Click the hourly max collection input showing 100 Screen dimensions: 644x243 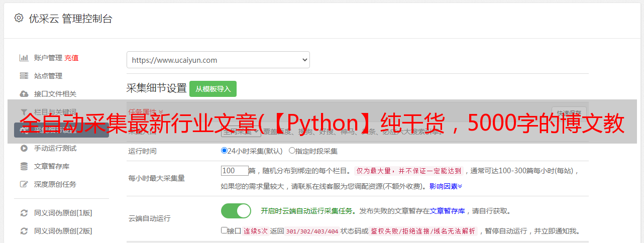[235, 170]
